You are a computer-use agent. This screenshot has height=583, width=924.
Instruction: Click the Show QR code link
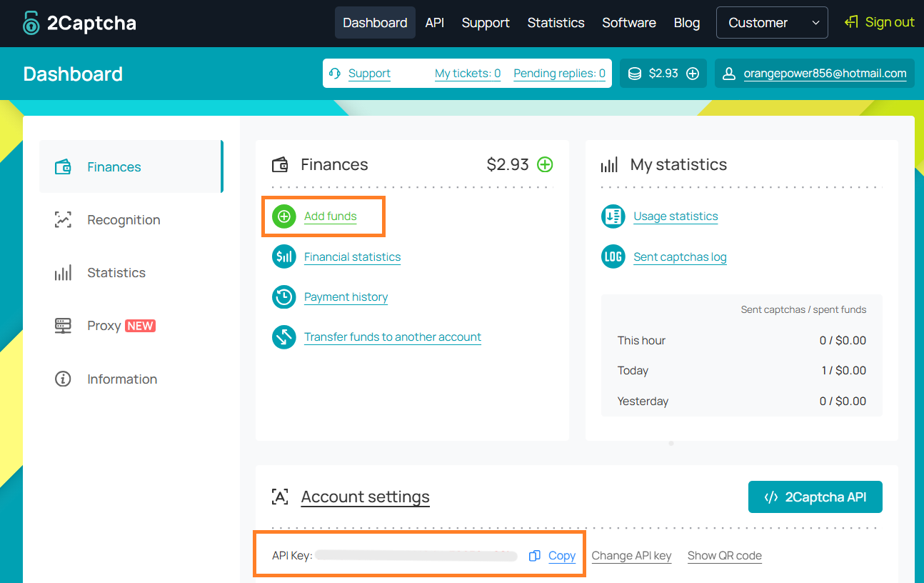click(724, 556)
